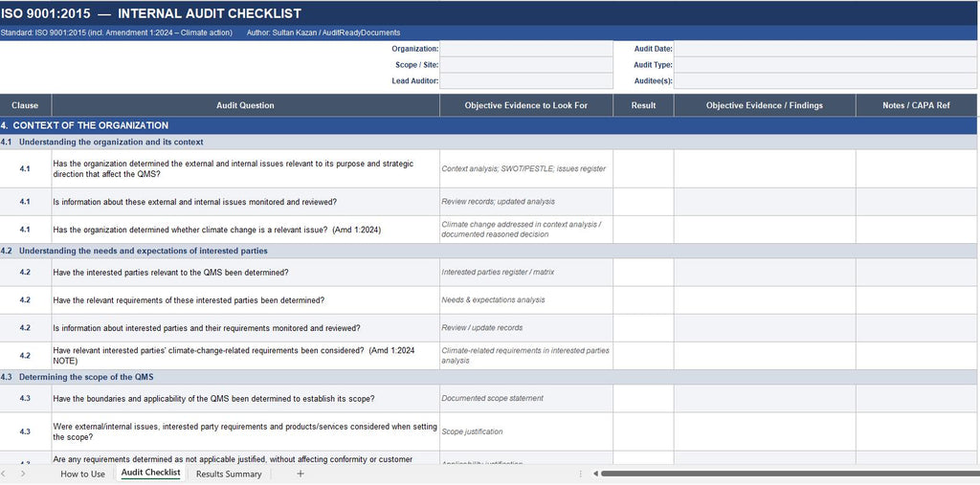Viewport: 980px width, 485px height.
Task: Click the Clause column header
Action: [x=25, y=105]
